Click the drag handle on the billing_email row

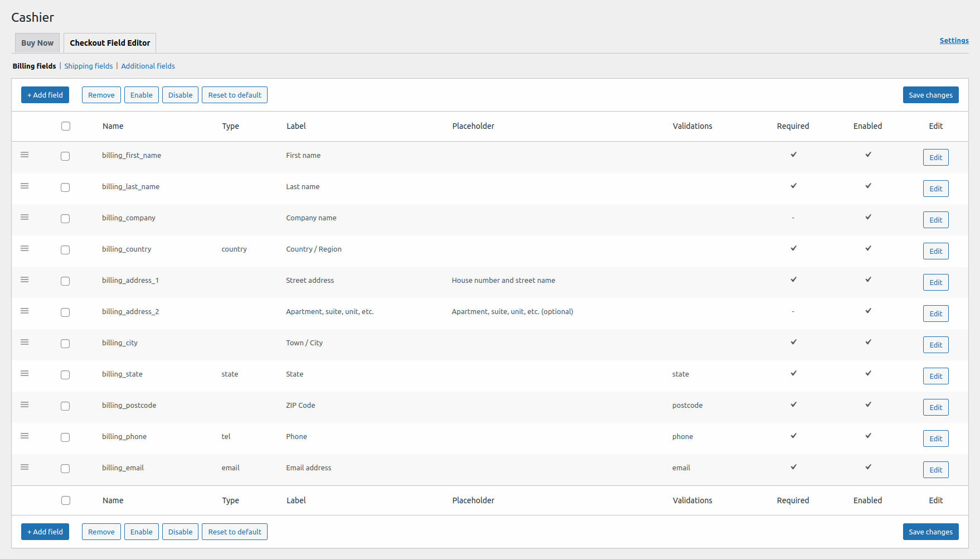pyautogui.click(x=25, y=467)
